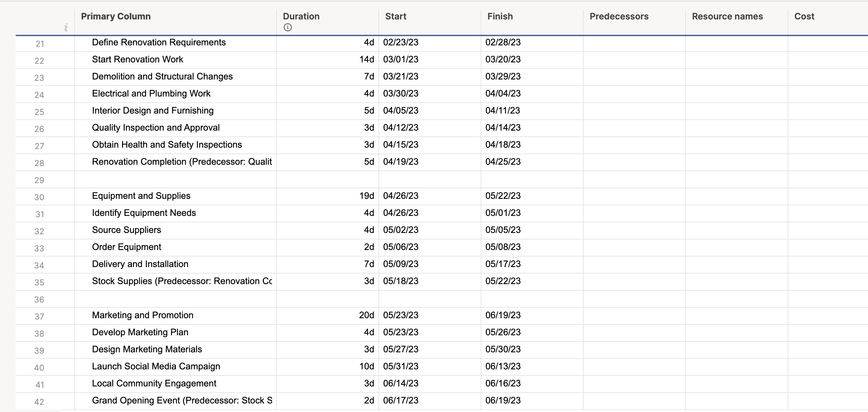The width and height of the screenshot is (868, 412).
Task: Click the Start date cell of 'Order Equipment'
Action: pos(400,247)
